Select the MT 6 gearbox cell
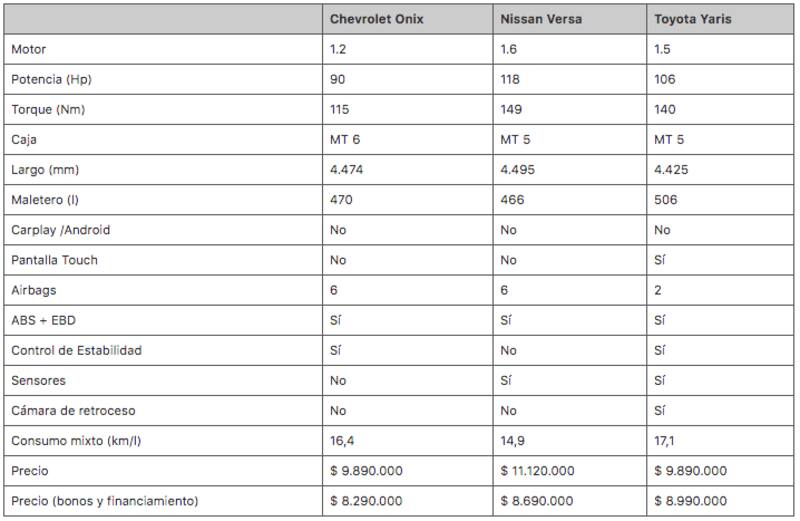 (345, 139)
